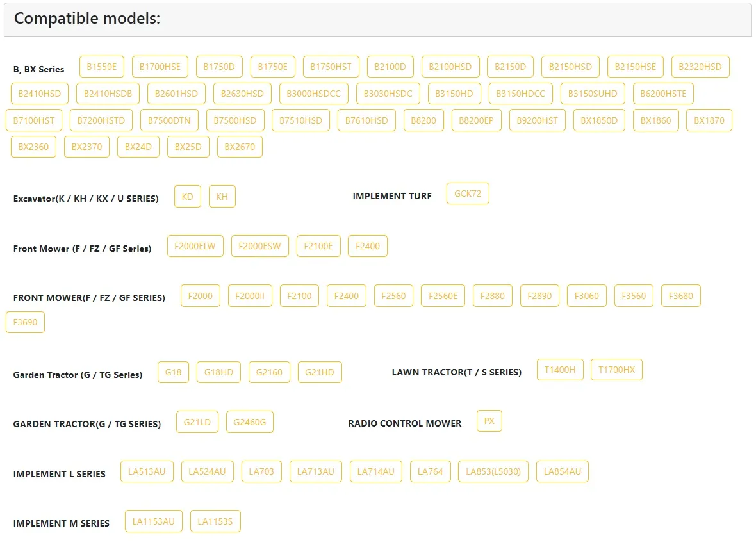Select the B2100D model
756x556 pixels.
click(391, 67)
